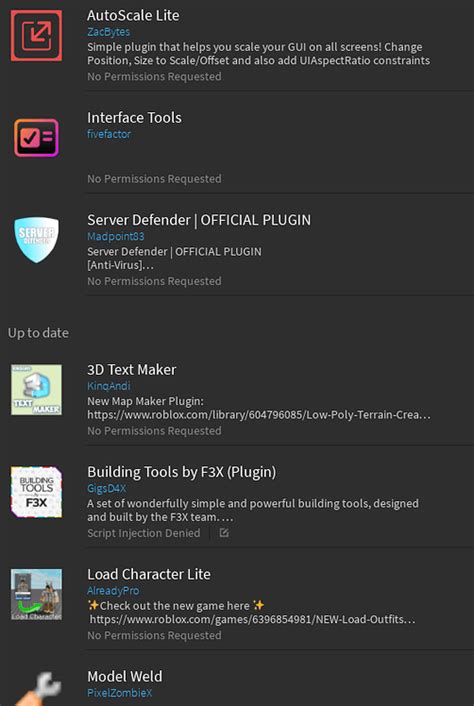This screenshot has width=474, height=706.
Task: Open GigsD4X creator profile link
Action: click(x=107, y=488)
